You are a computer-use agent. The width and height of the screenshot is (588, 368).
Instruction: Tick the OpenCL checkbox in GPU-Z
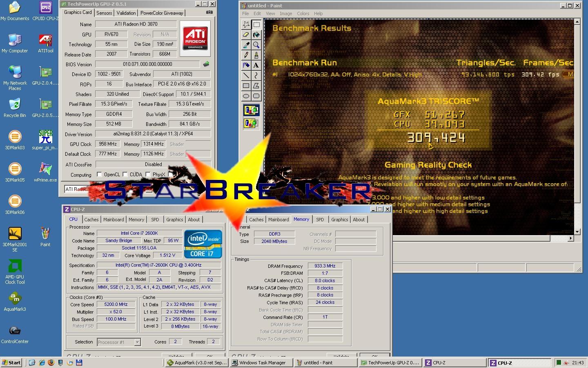point(99,175)
